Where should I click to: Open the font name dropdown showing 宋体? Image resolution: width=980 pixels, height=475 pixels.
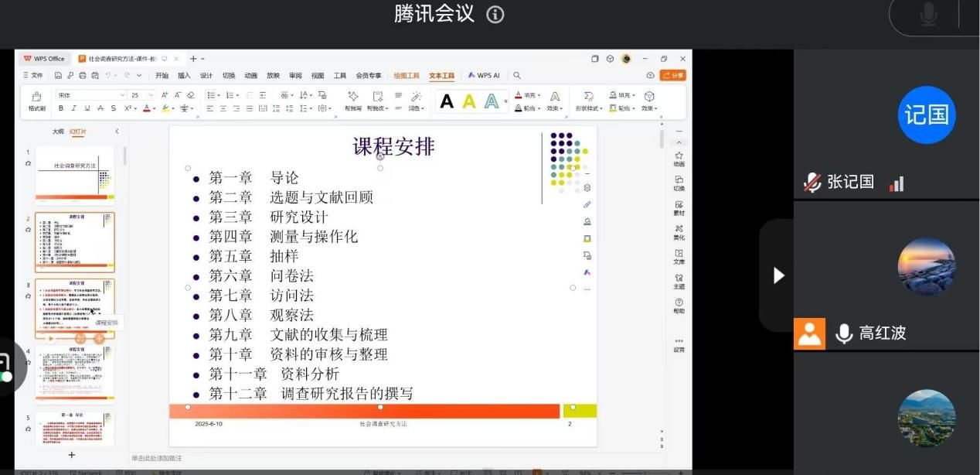(x=90, y=95)
